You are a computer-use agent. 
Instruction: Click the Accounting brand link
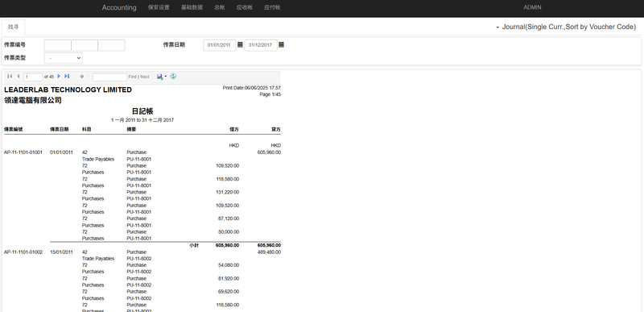click(x=119, y=7)
